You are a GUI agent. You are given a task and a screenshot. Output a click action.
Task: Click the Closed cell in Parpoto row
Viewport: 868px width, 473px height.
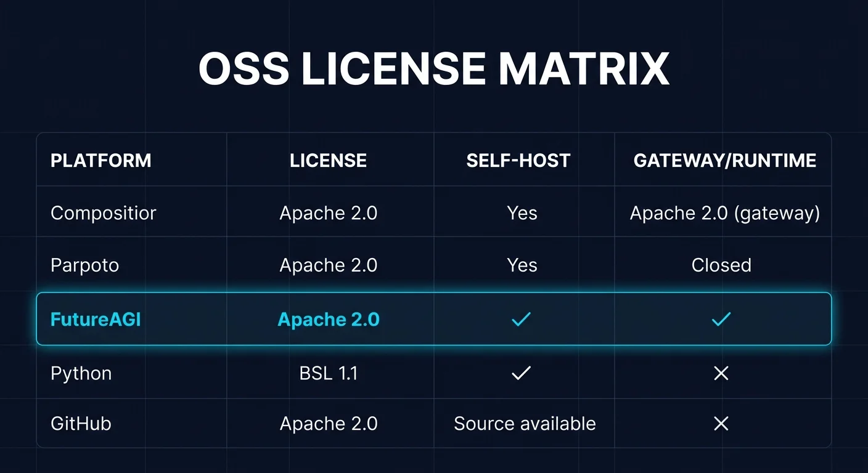(x=721, y=265)
